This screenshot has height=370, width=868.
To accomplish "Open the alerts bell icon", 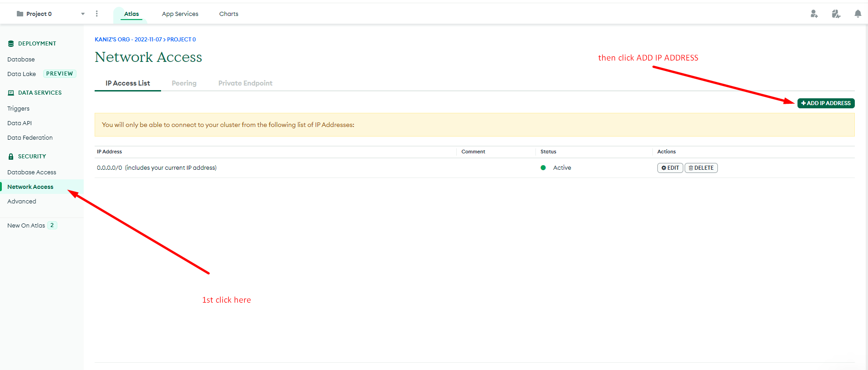I will [x=858, y=14].
